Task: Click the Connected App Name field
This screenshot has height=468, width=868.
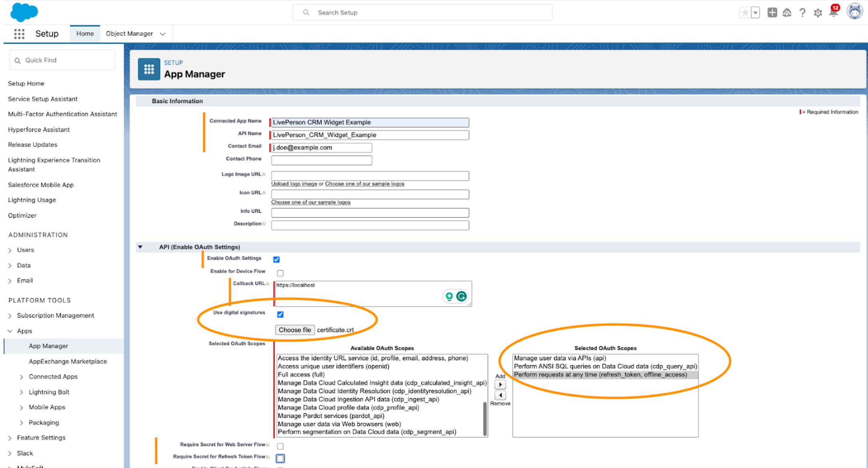Action: coord(370,123)
